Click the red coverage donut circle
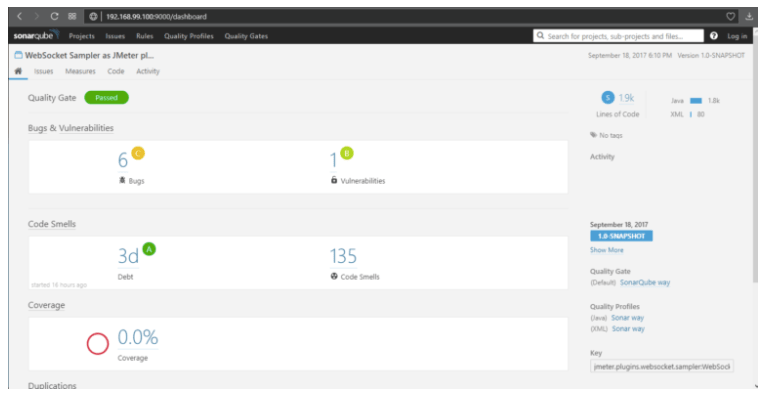The height and width of the screenshot is (398, 771). pyautogui.click(x=98, y=343)
